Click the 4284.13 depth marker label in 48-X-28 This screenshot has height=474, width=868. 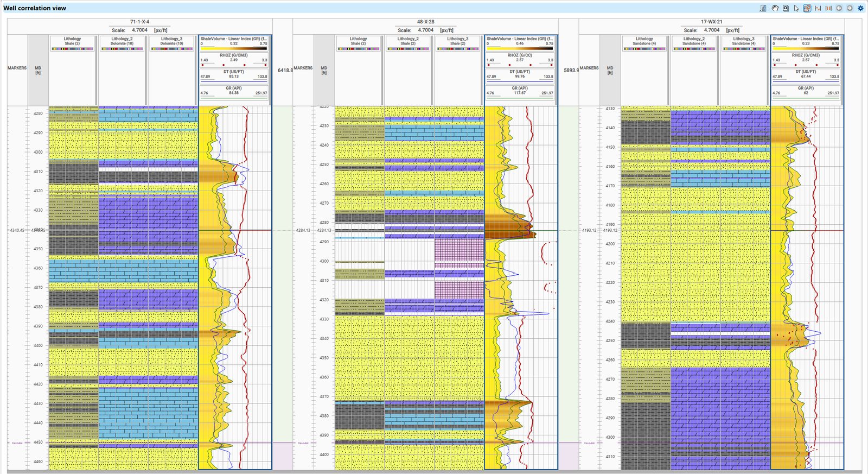tap(303, 231)
